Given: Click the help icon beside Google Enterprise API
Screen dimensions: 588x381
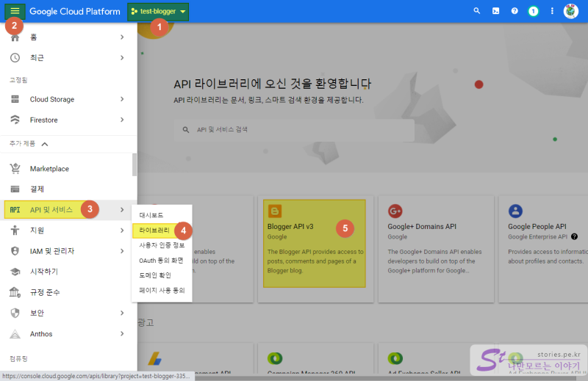Looking at the screenshot, I should (x=574, y=237).
